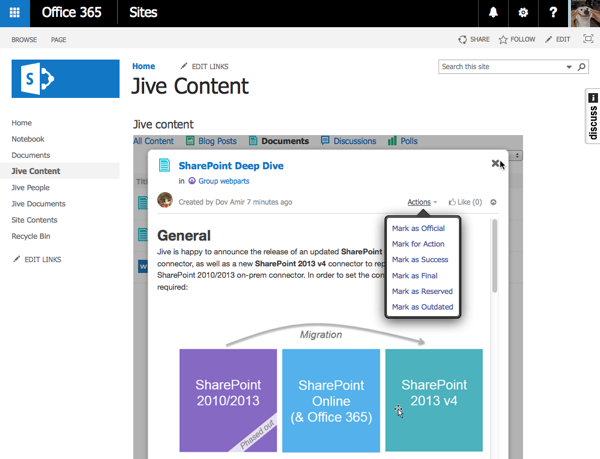
Task: Open the Group webparts link
Action: click(x=223, y=181)
